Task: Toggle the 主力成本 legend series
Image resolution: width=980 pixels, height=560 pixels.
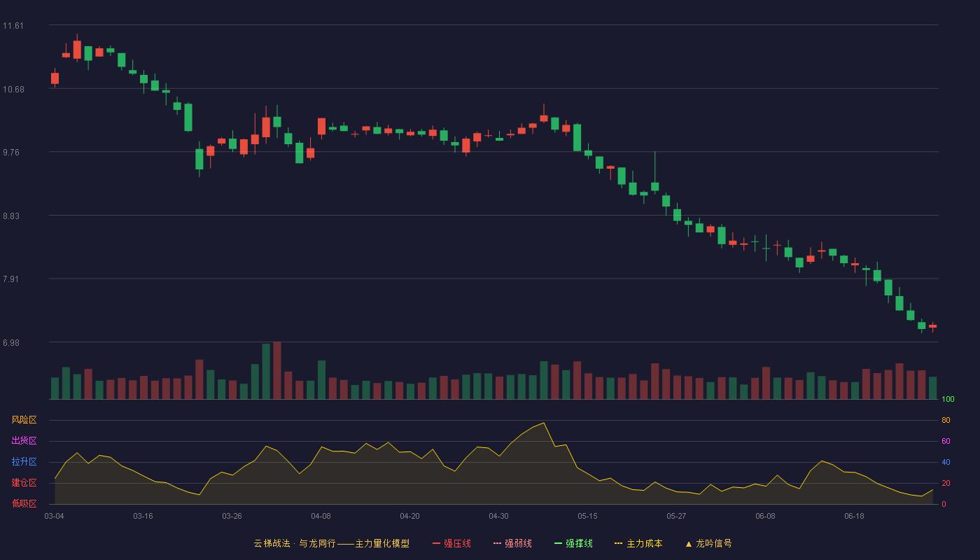Action: click(638, 543)
